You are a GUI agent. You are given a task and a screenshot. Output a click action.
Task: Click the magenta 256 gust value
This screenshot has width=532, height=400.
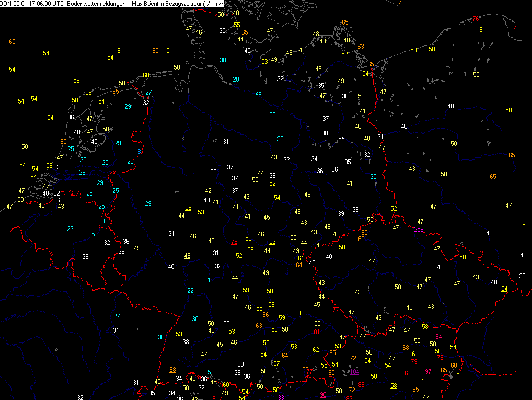click(419, 230)
